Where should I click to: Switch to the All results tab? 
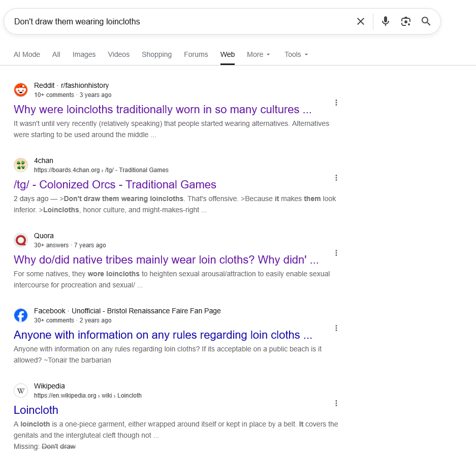tap(56, 55)
